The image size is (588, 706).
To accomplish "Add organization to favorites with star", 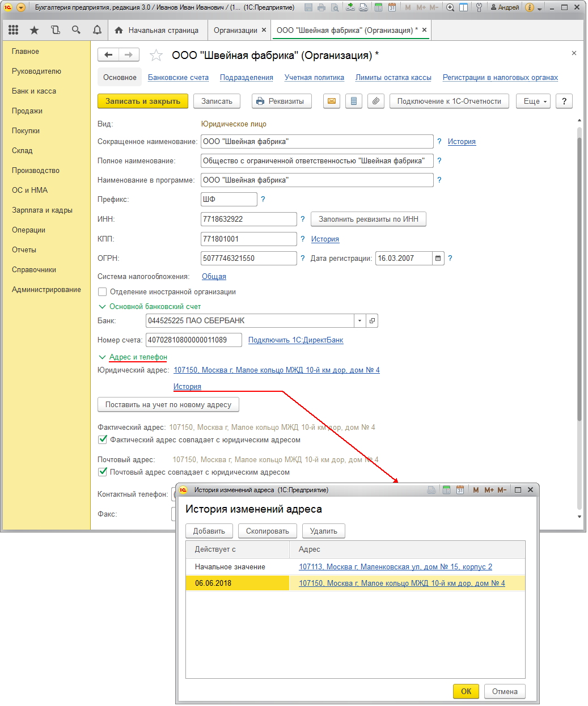I will 156,55.
